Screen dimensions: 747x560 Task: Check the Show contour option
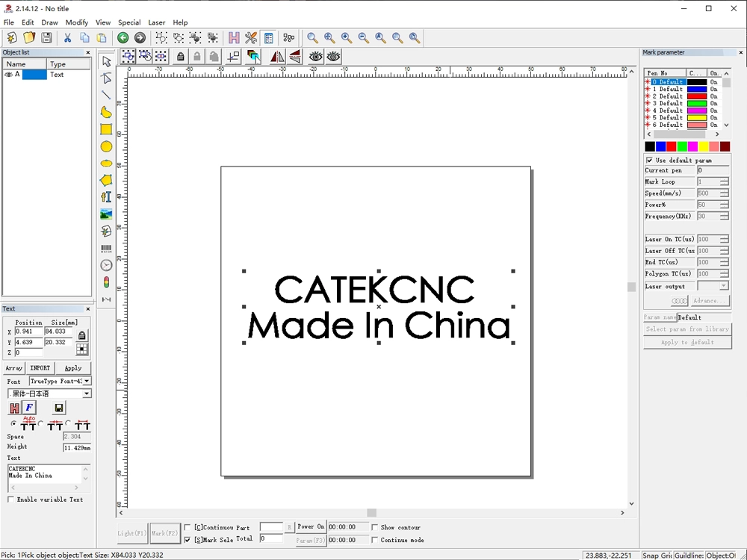point(375,527)
